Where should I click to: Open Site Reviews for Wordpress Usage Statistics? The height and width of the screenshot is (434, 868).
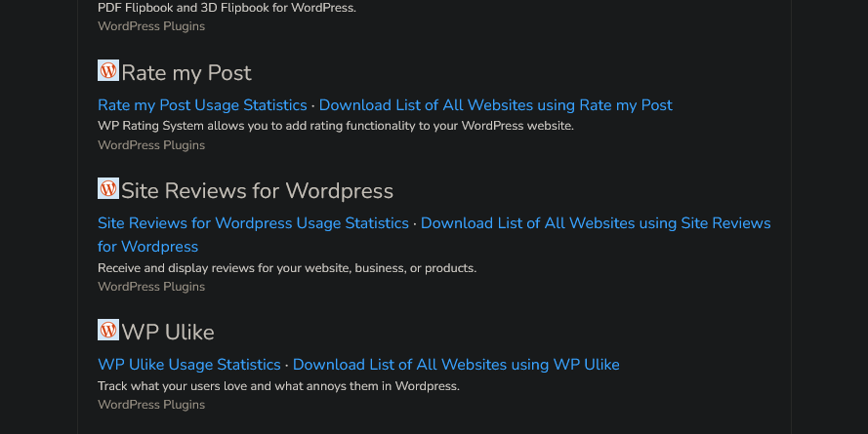(253, 223)
